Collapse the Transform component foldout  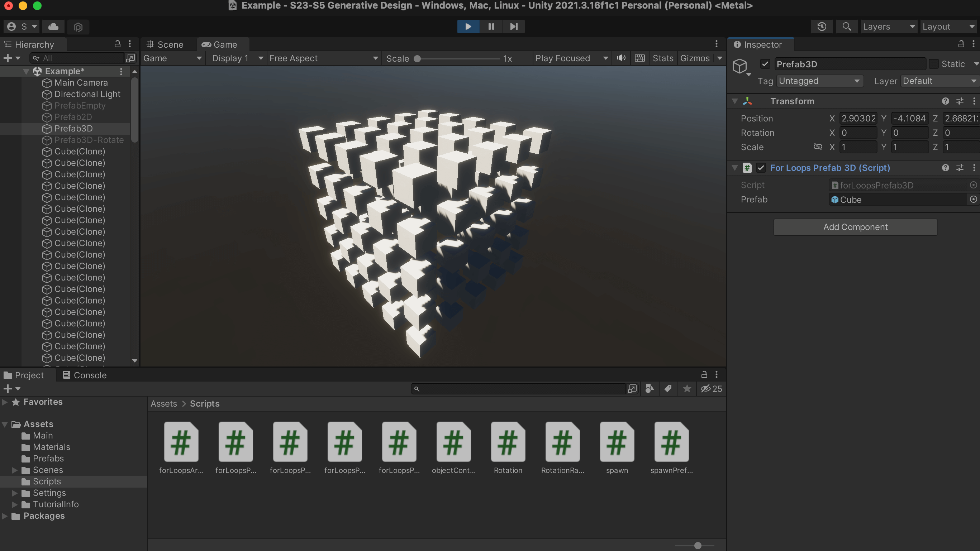[x=734, y=101]
